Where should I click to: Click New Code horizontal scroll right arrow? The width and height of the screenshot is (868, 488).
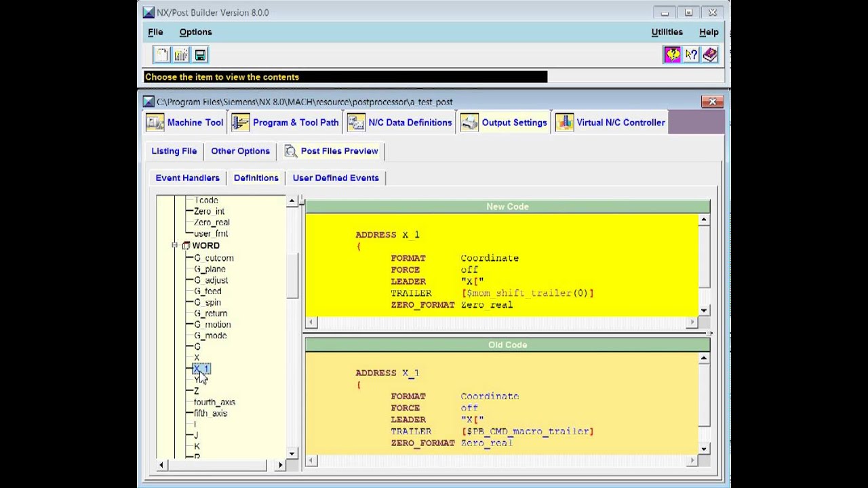point(692,322)
